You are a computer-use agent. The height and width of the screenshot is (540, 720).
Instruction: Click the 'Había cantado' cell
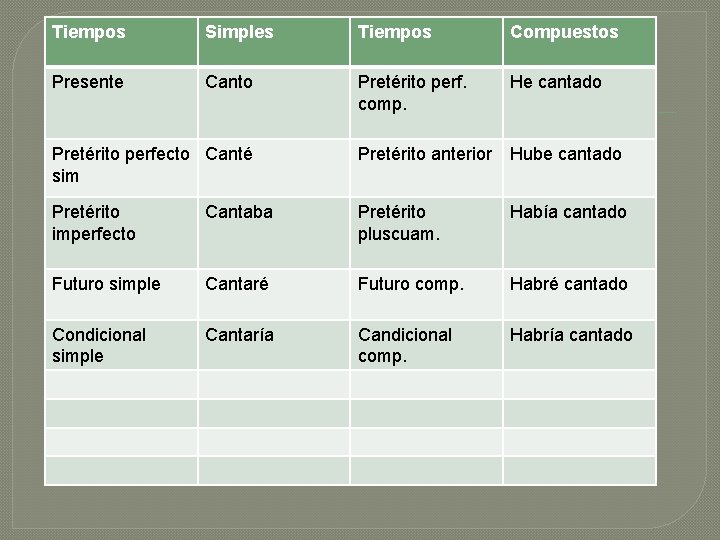[579, 233]
